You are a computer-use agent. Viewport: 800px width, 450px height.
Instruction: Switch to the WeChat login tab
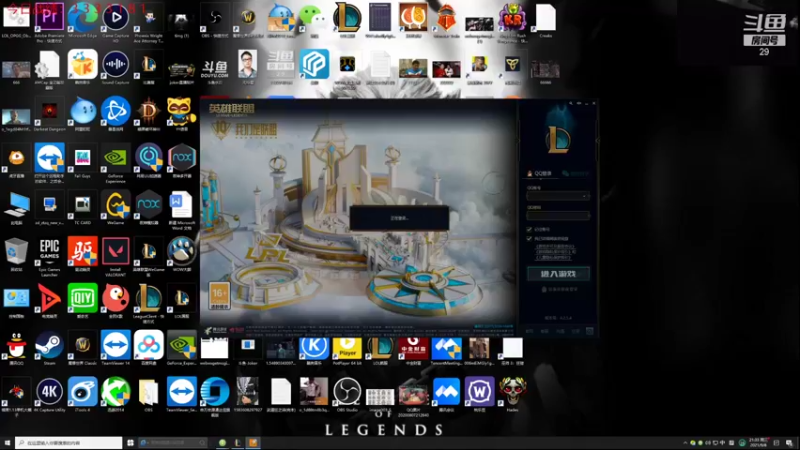click(x=576, y=173)
